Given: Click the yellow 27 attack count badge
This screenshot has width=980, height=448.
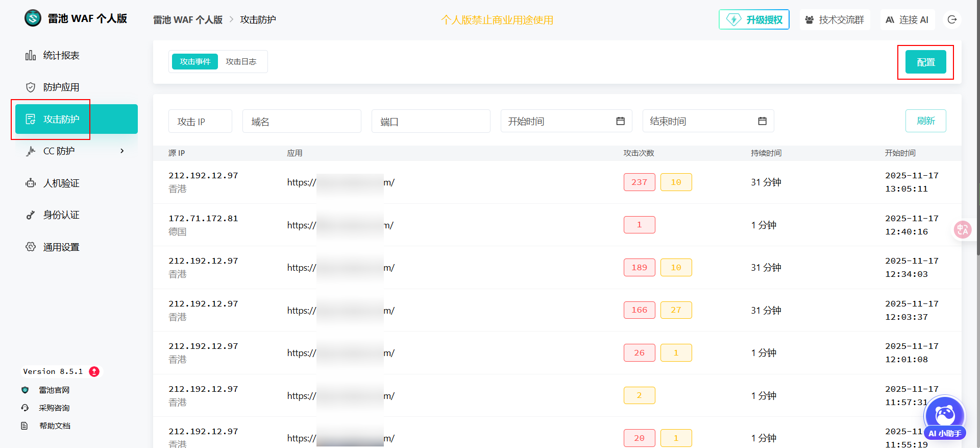Looking at the screenshot, I should pyautogui.click(x=676, y=310).
